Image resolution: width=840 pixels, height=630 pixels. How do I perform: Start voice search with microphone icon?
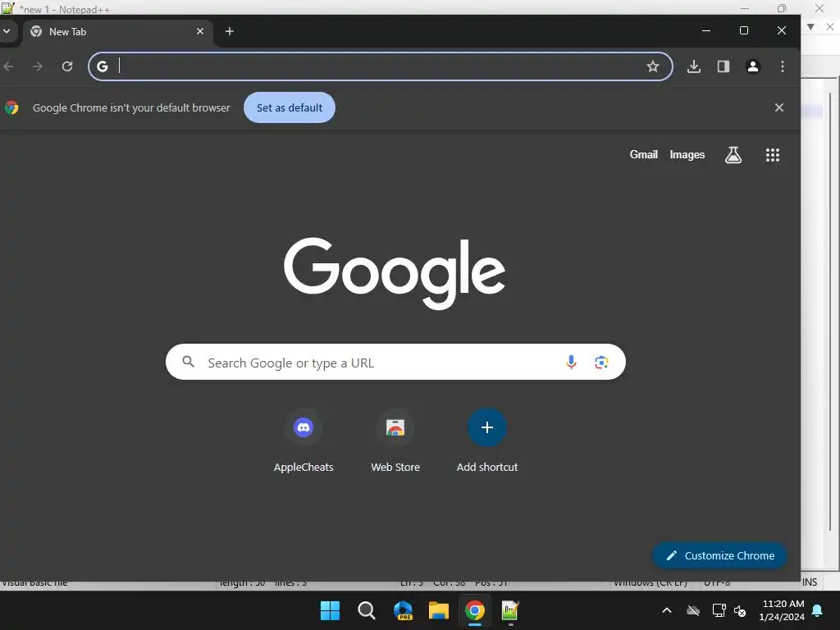pos(571,362)
